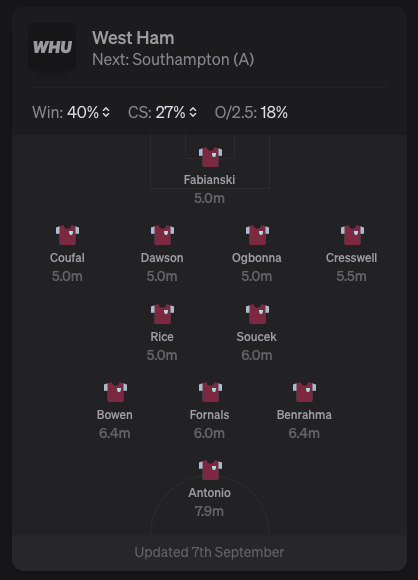418x580 pixels.
Task: Select Ogbonna's shirt icon
Action: [x=257, y=235]
